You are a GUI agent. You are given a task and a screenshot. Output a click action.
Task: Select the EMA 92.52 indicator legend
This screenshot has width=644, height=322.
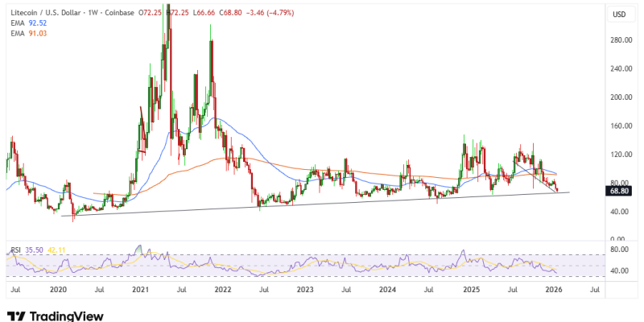27,24
